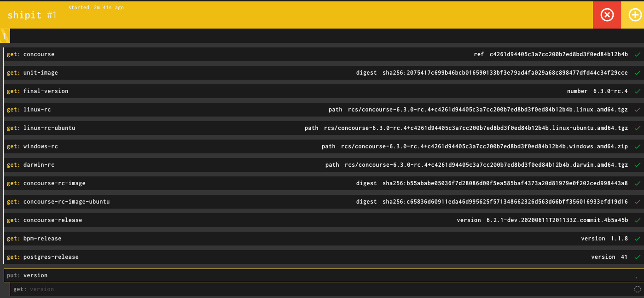
Task: Click the checkmark for get: windows-rc
Action: click(x=638, y=146)
